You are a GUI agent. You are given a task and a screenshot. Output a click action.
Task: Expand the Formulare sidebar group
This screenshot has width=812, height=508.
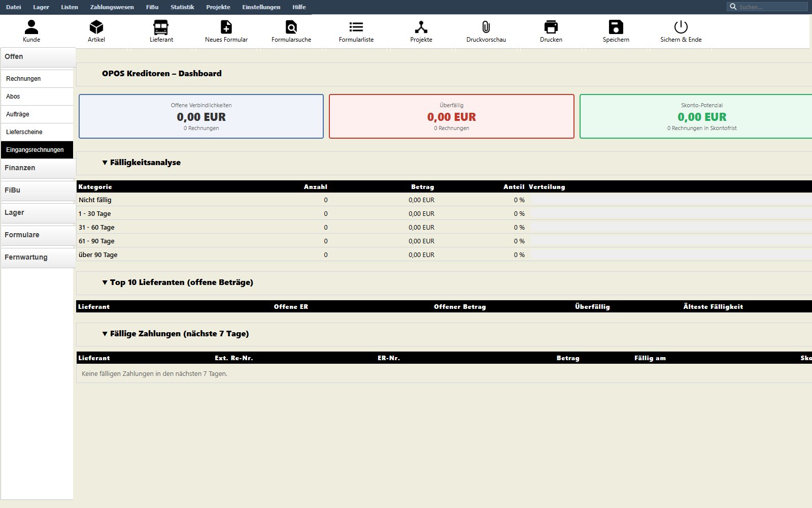38,235
